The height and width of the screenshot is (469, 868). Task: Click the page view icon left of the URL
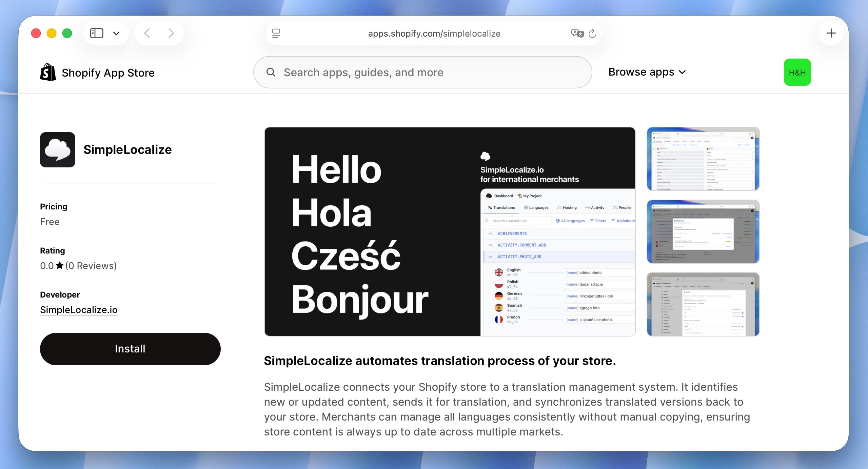[277, 33]
